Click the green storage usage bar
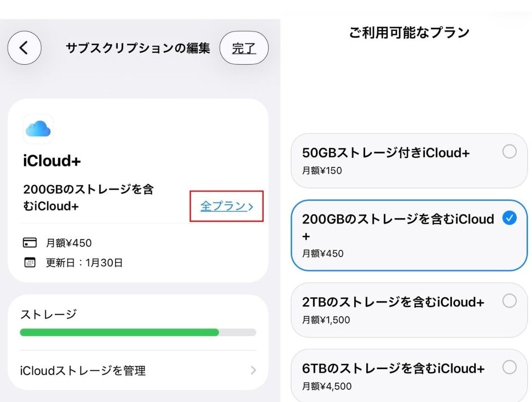532x402 pixels. tap(119, 332)
